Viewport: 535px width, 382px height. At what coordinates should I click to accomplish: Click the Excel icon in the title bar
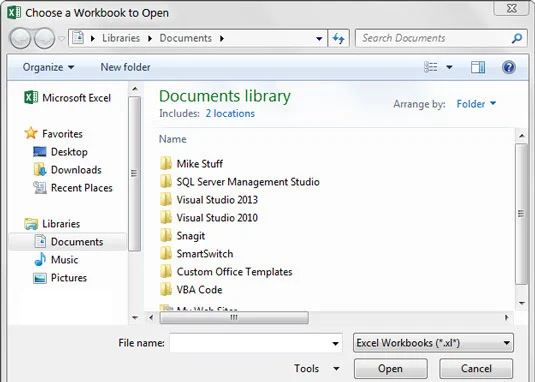click(14, 13)
